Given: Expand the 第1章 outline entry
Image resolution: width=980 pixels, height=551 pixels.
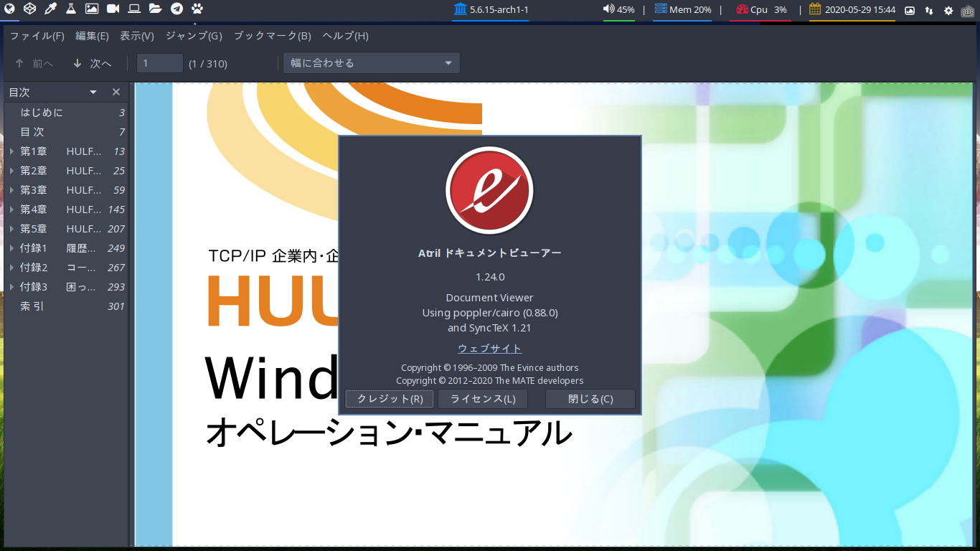Looking at the screenshot, I should 12,151.
